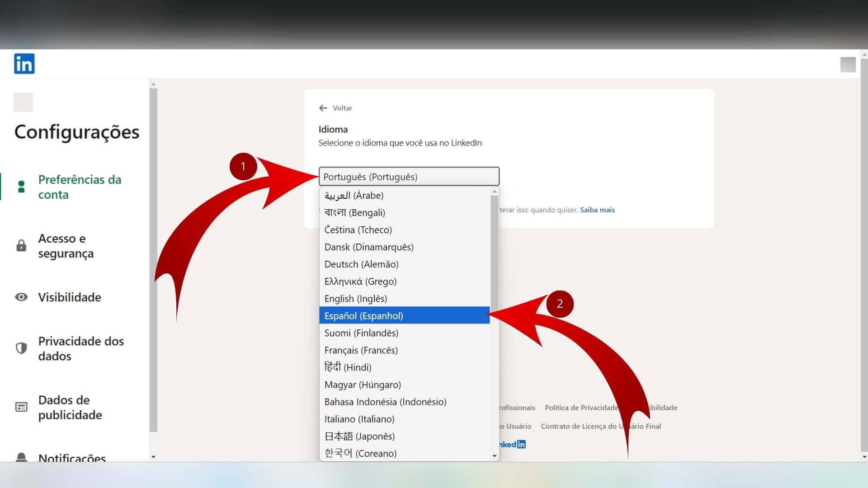Screen dimensions: 868x488
Task: Choose Suomi (Finlandês) language option
Action: (x=405, y=333)
